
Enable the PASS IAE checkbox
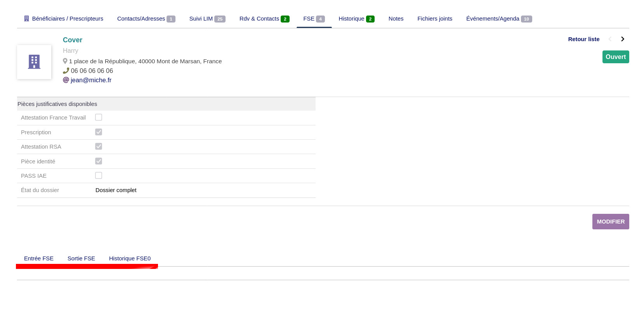point(99,175)
